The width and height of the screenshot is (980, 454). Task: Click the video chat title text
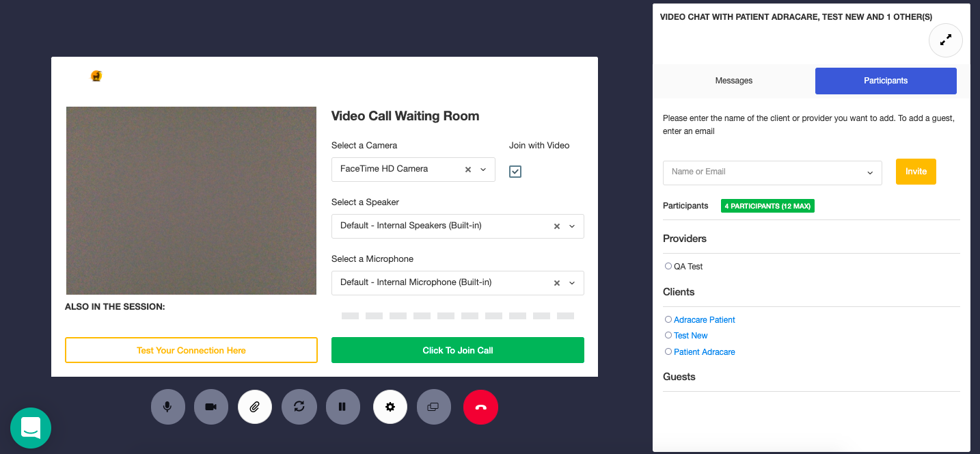796,17
